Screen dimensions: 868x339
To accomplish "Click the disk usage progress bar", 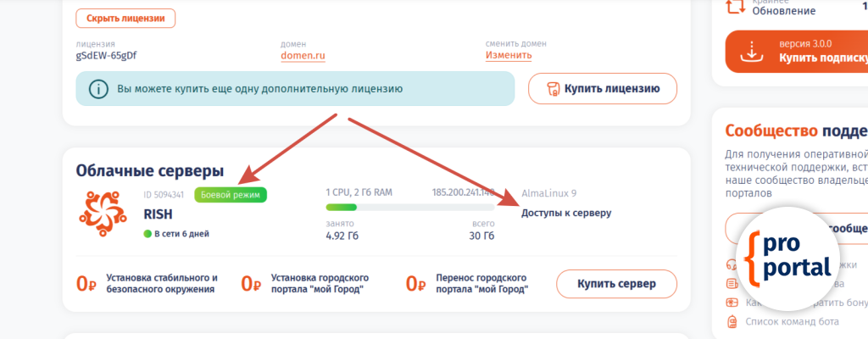I will click(409, 206).
